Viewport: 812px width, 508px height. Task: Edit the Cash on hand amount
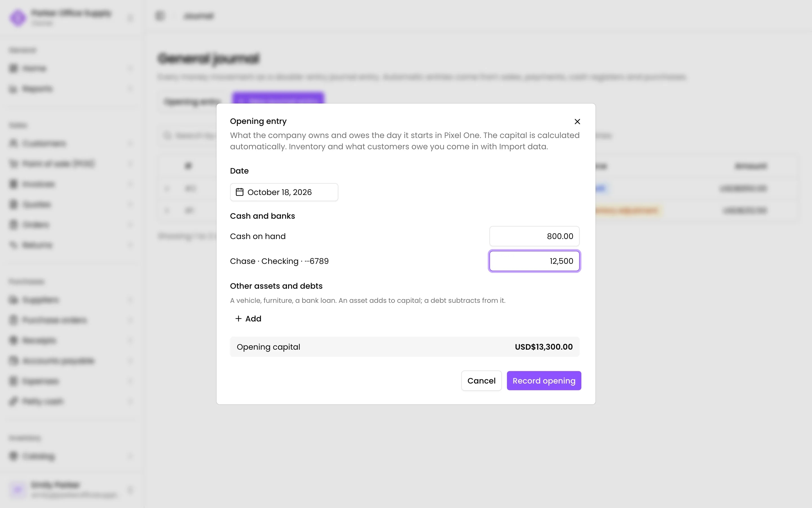(x=534, y=236)
